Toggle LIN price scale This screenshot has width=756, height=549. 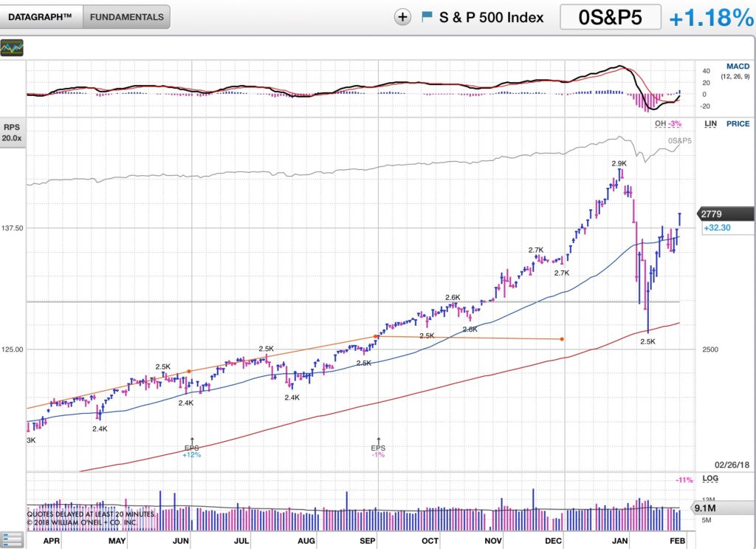[x=710, y=124]
